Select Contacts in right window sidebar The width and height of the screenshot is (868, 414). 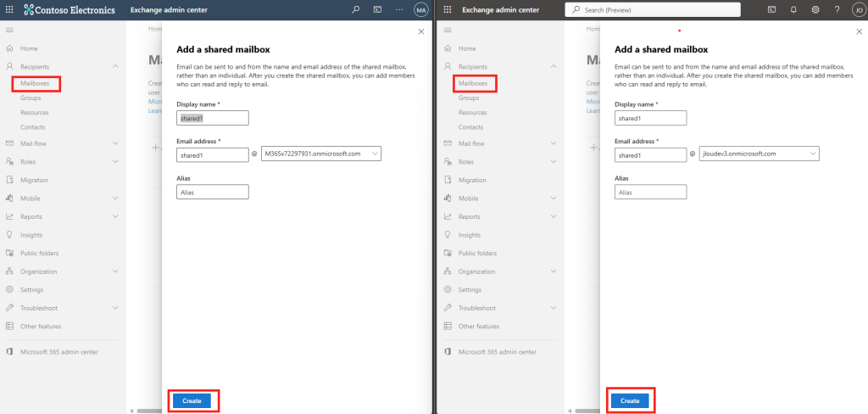coord(470,127)
